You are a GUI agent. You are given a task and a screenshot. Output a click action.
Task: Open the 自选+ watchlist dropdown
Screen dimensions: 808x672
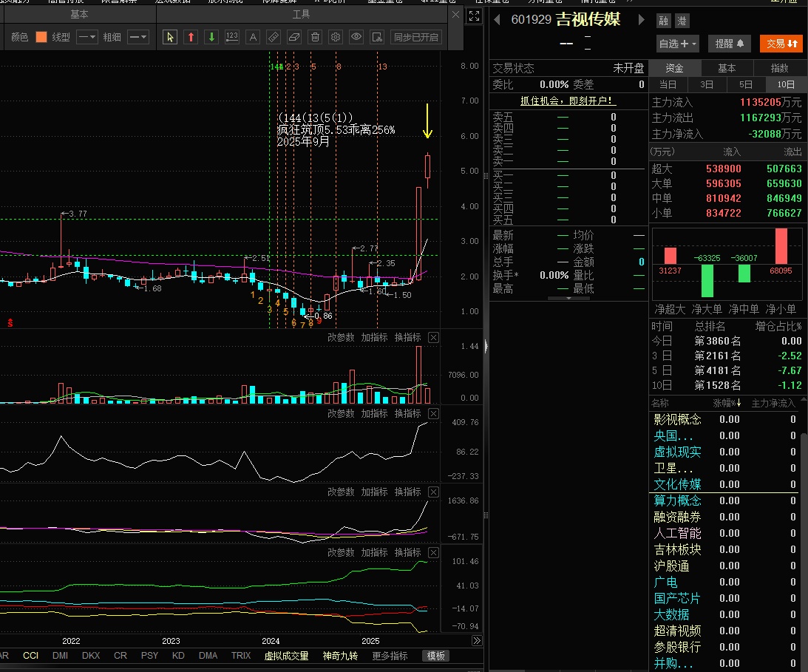pyautogui.click(x=678, y=44)
